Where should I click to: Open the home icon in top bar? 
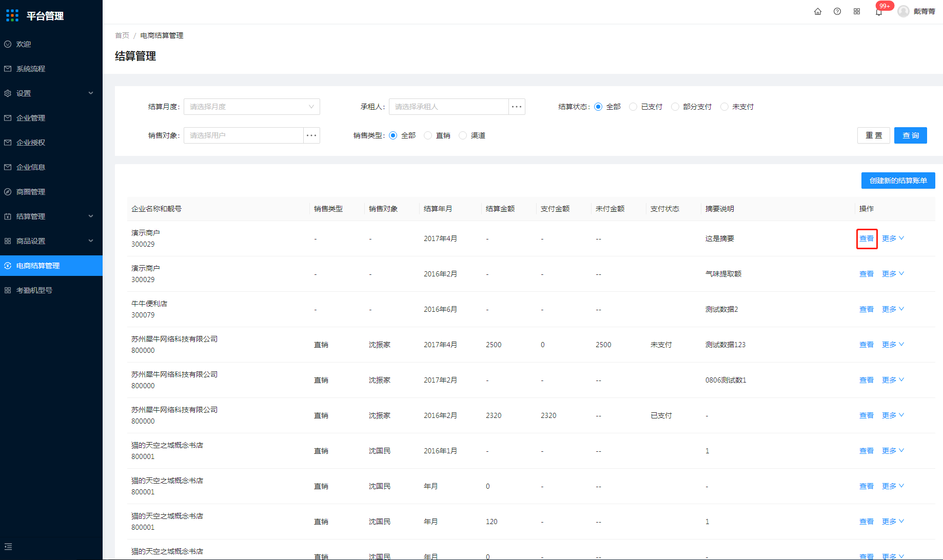pyautogui.click(x=818, y=11)
